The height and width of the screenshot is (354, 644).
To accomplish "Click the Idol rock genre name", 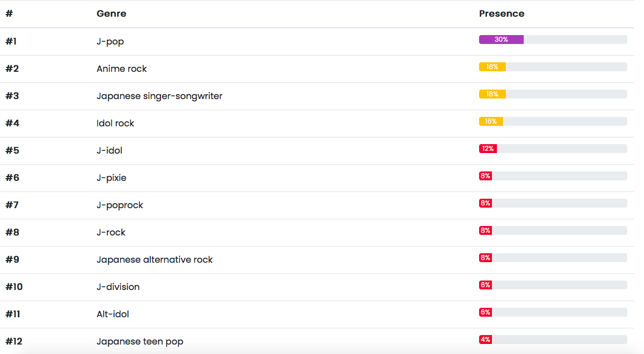I will pyautogui.click(x=115, y=123).
